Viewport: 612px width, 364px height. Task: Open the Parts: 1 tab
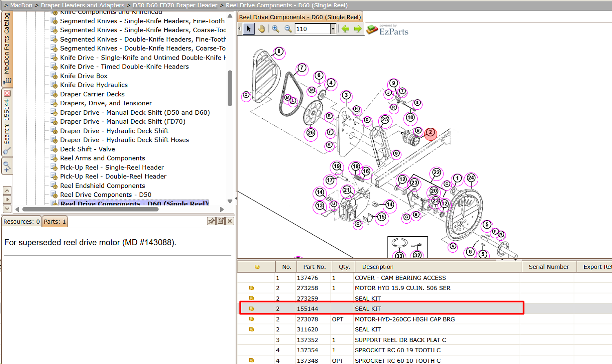(55, 222)
